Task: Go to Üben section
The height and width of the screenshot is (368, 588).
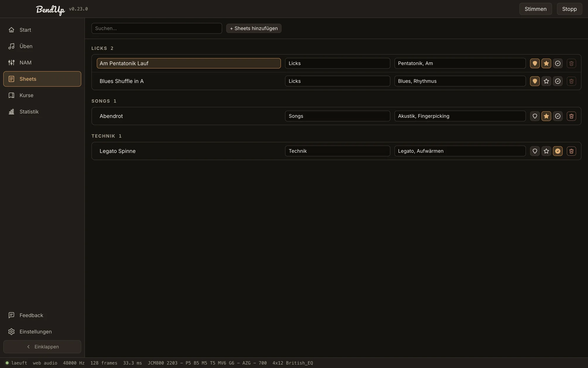Action: [x=42, y=46]
